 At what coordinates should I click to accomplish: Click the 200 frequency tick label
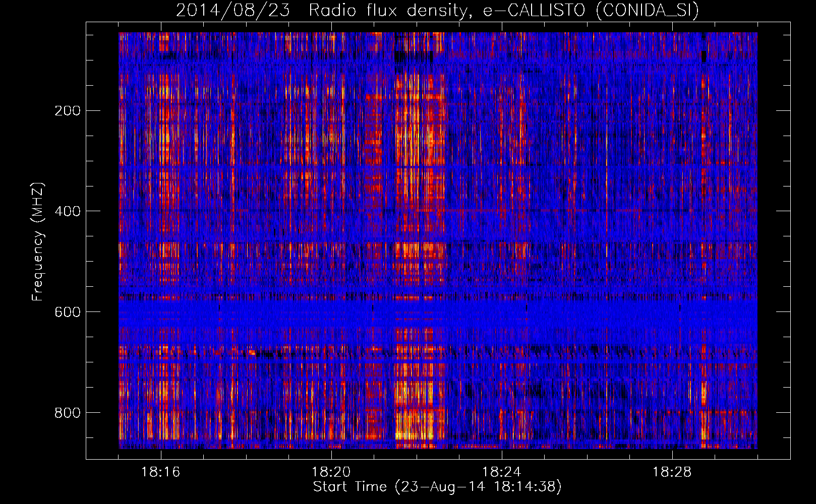tap(68, 111)
